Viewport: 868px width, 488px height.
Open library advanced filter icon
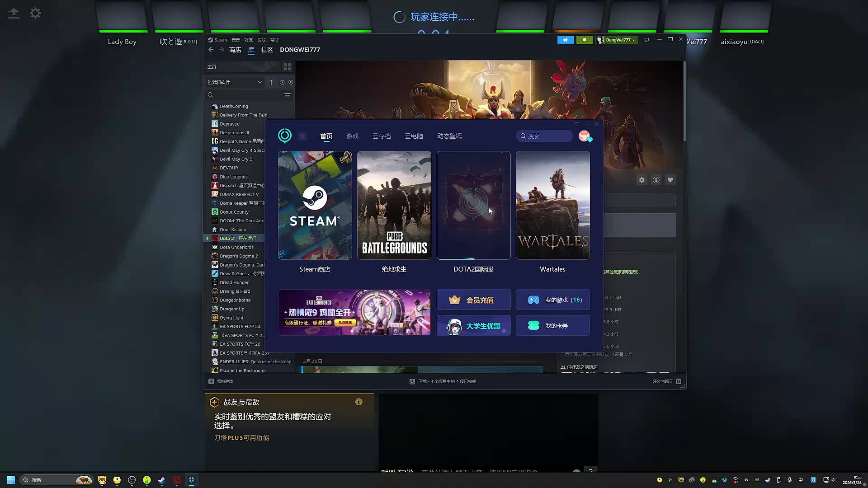coord(287,95)
